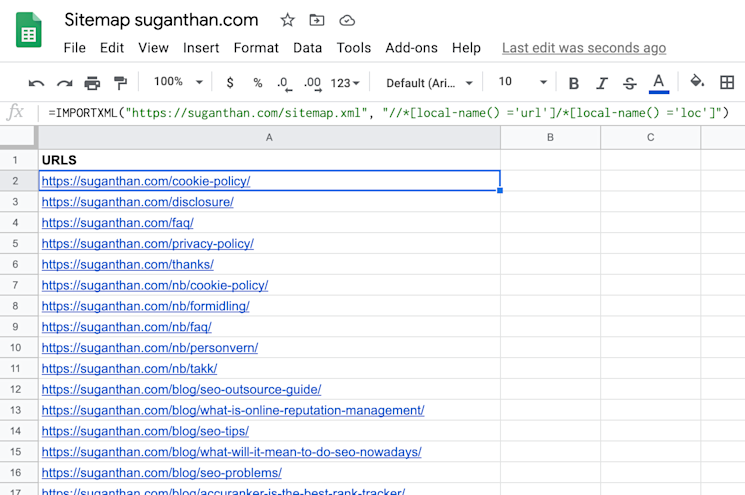
Task: Open the what-will-it-mean-to-do-seo-nowadays link
Action: [231, 452]
